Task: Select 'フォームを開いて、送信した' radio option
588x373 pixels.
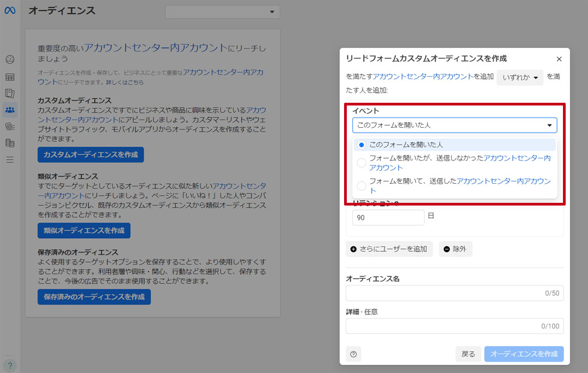Action: pyautogui.click(x=362, y=186)
